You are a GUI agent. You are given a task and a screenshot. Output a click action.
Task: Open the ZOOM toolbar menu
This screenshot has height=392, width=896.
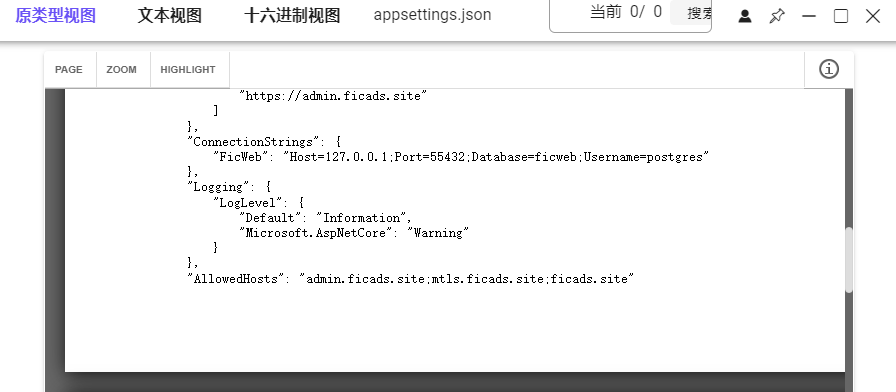(122, 70)
